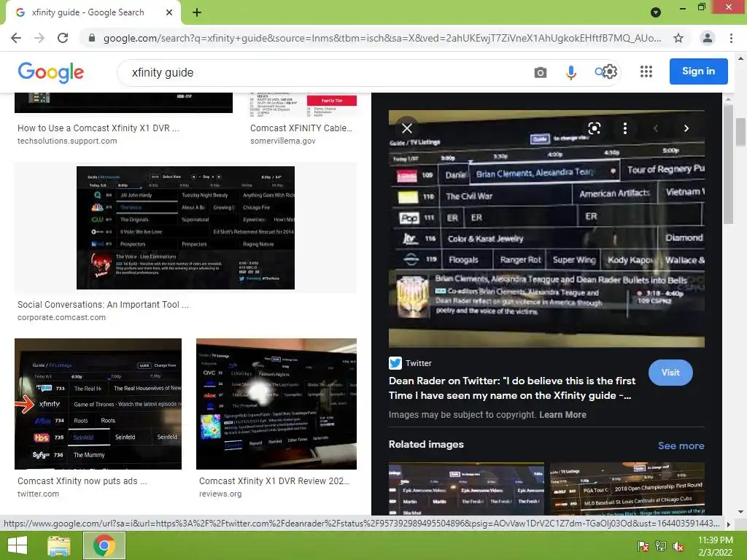The height and width of the screenshot is (560, 747).
Task: Close the image preview panel
Action: click(407, 128)
